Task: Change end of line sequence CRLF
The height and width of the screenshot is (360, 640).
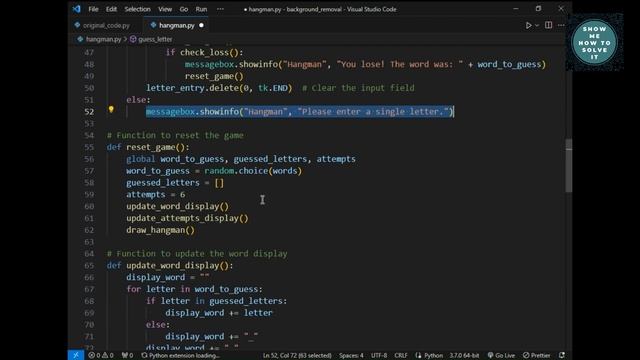Action: click(x=400, y=355)
